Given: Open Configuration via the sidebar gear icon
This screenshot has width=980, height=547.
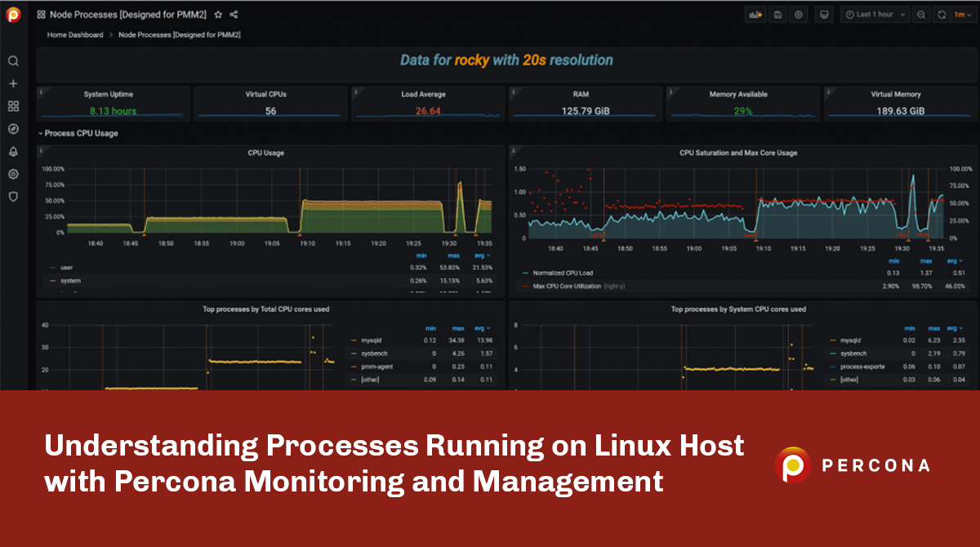Looking at the screenshot, I should tap(12, 174).
